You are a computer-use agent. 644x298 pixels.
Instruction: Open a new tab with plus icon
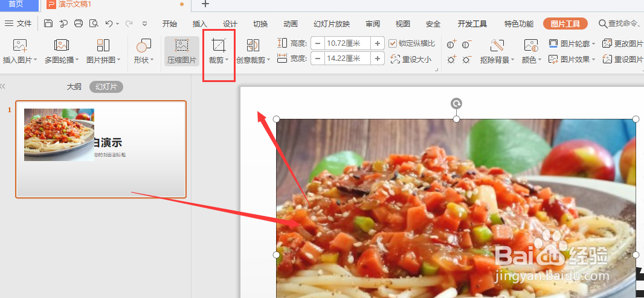[x=205, y=4]
